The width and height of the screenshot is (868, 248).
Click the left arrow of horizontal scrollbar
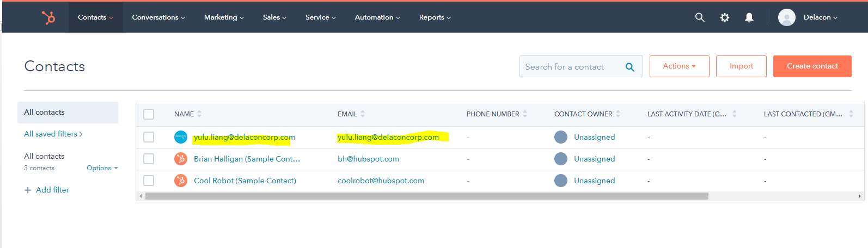[140, 196]
